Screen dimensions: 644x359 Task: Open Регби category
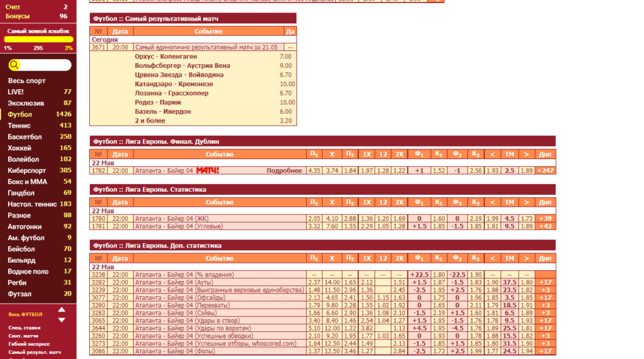pyautogui.click(x=17, y=282)
